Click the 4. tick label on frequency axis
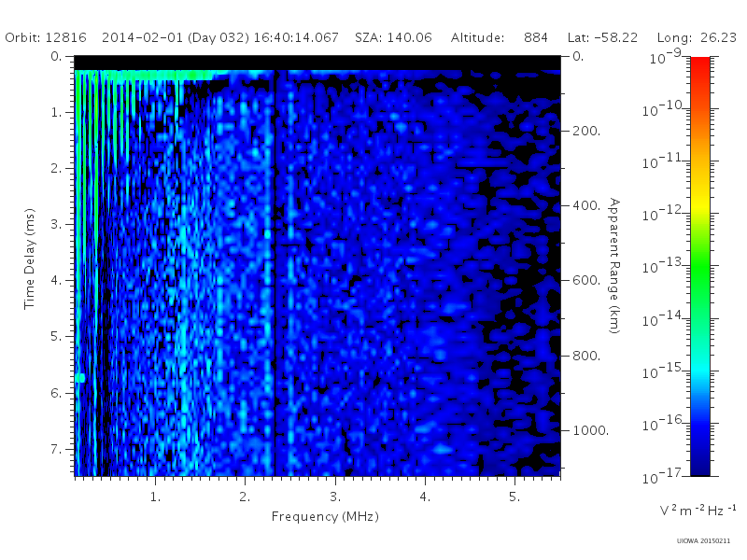The height and width of the screenshot is (560, 747). tap(425, 497)
